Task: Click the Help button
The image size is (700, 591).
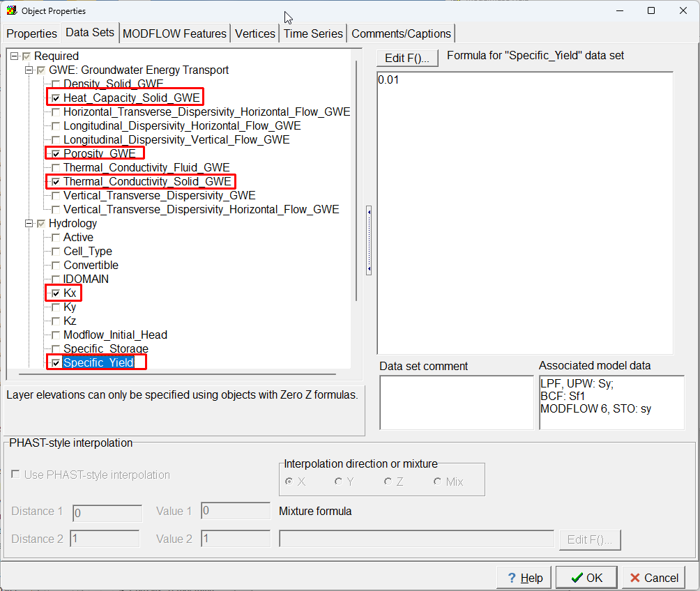Action: (524, 578)
